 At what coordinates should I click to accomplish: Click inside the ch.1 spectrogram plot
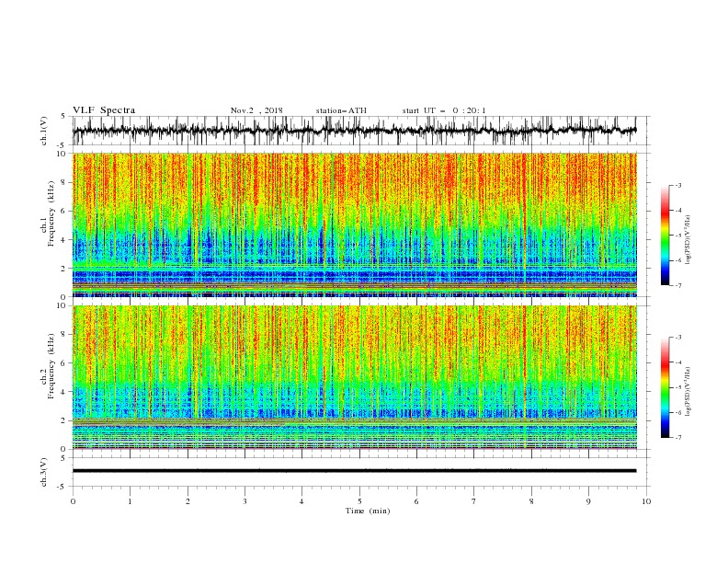click(354, 224)
